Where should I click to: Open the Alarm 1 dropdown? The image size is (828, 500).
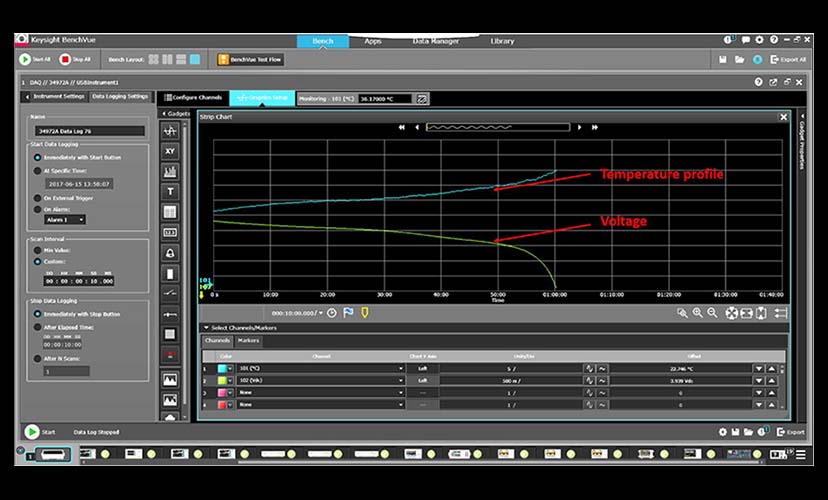[x=65, y=220]
